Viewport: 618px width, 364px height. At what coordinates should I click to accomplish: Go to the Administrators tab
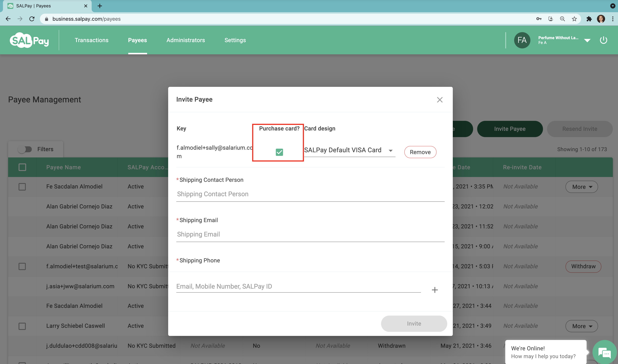(186, 40)
